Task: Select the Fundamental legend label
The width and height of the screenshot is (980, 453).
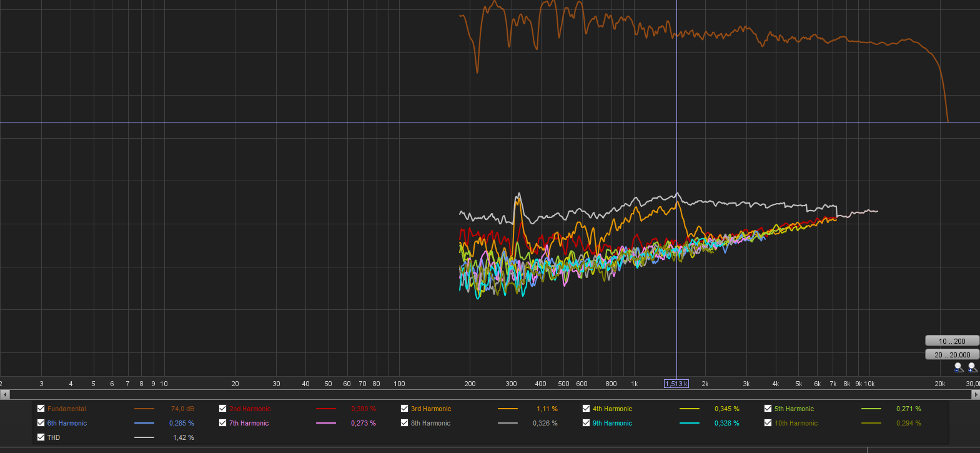Action: tap(67, 409)
